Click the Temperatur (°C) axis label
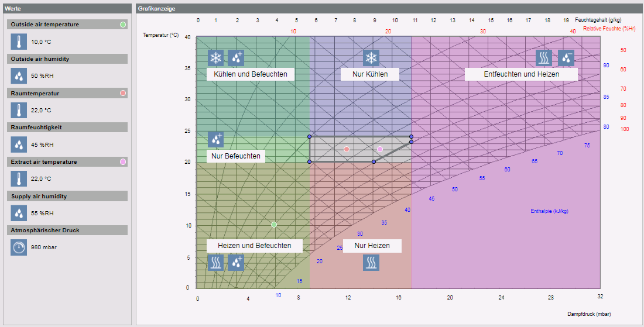 160,35
